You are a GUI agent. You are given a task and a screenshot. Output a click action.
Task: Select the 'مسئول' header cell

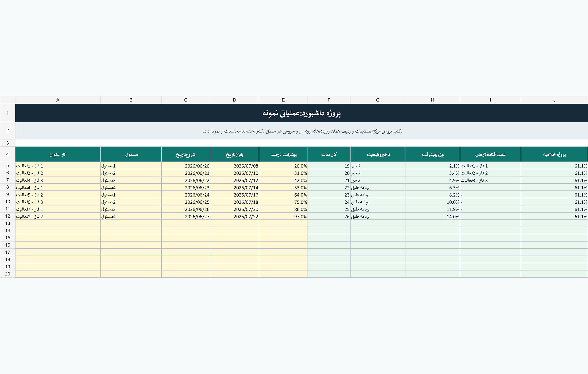pyautogui.click(x=131, y=154)
